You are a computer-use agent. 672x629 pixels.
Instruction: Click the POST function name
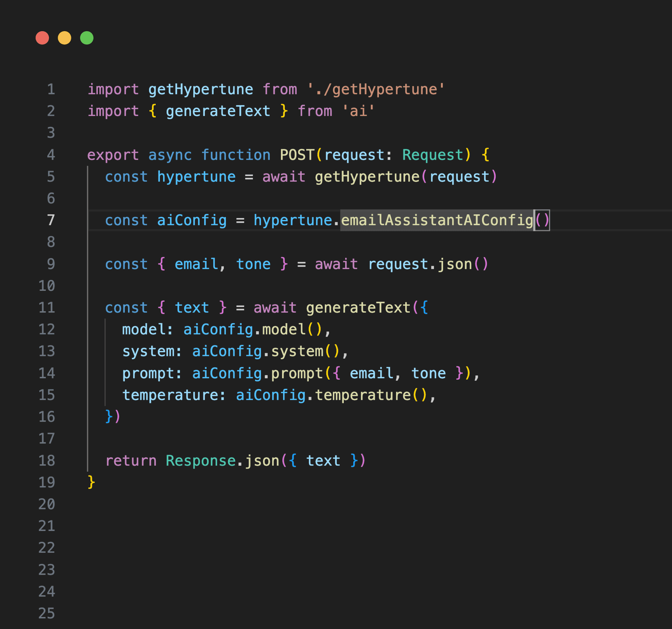pyautogui.click(x=297, y=154)
